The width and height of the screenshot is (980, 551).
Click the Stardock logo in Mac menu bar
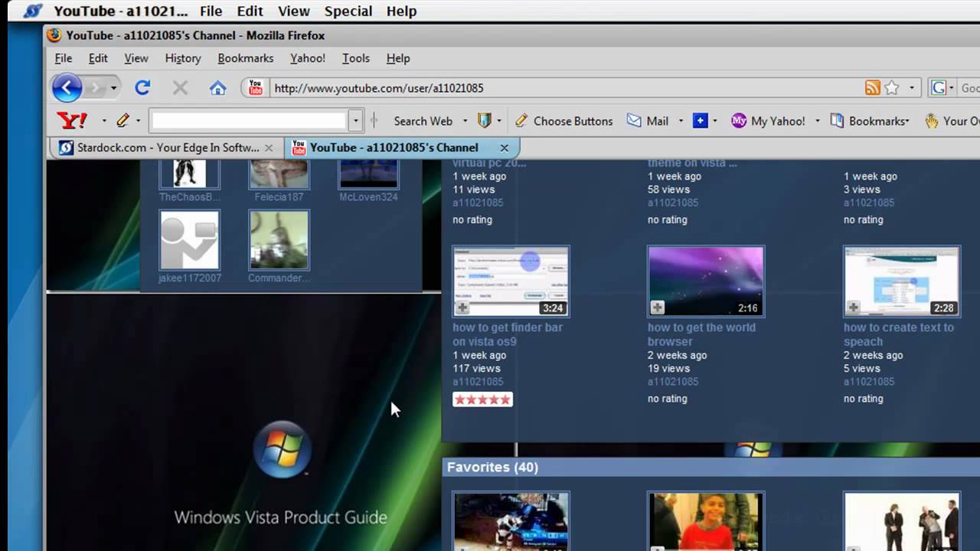pos(32,11)
